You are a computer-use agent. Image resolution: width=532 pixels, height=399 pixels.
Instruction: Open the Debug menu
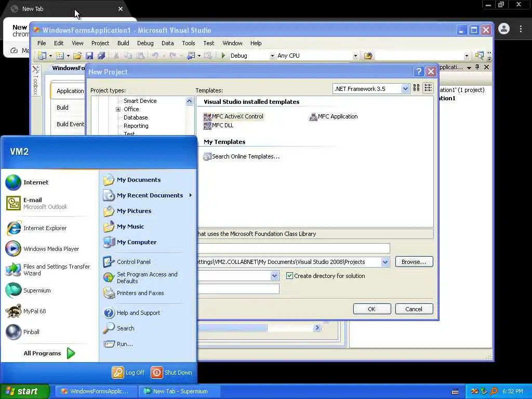[145, 43]
